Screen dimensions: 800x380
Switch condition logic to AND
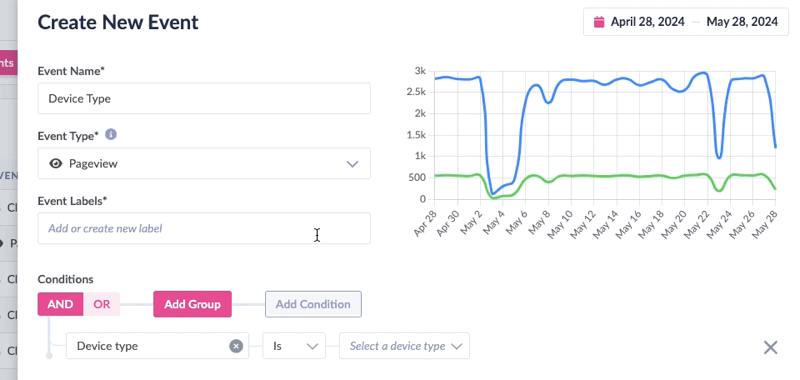[61, 304]
